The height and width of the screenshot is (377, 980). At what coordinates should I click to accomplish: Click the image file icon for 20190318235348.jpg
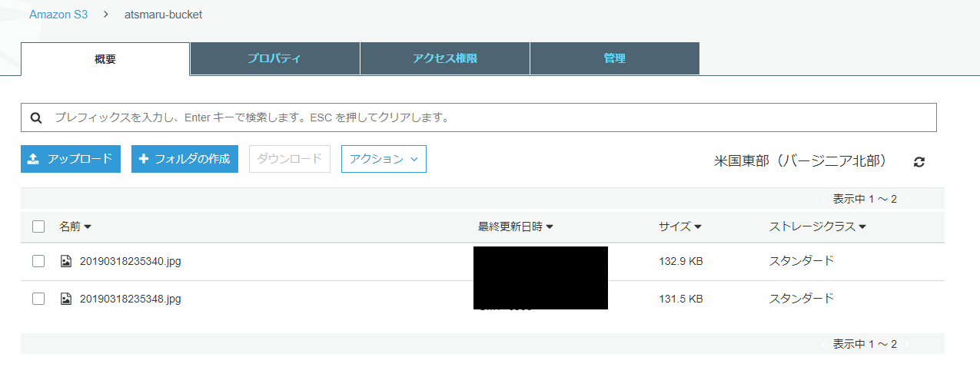click(66, 299)
